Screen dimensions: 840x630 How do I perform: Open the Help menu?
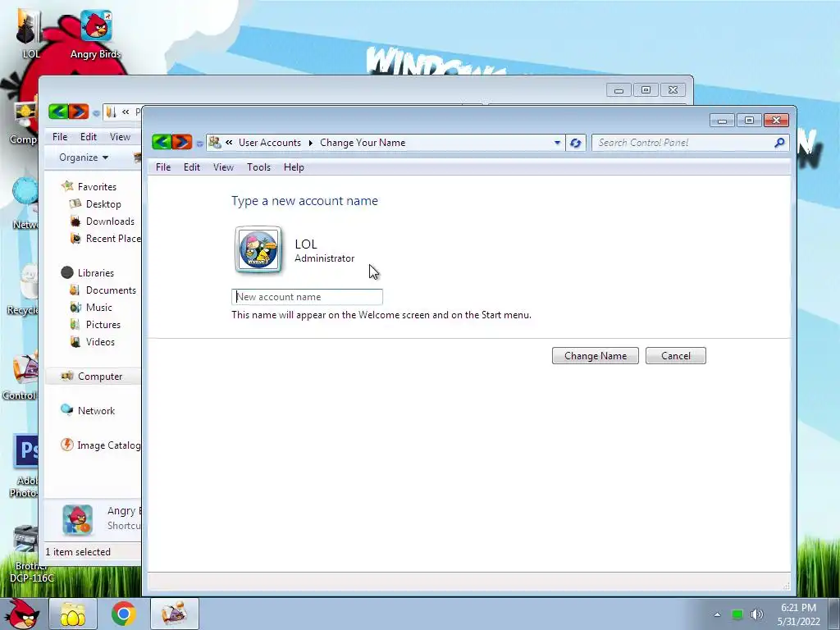(x=294, y=167)
